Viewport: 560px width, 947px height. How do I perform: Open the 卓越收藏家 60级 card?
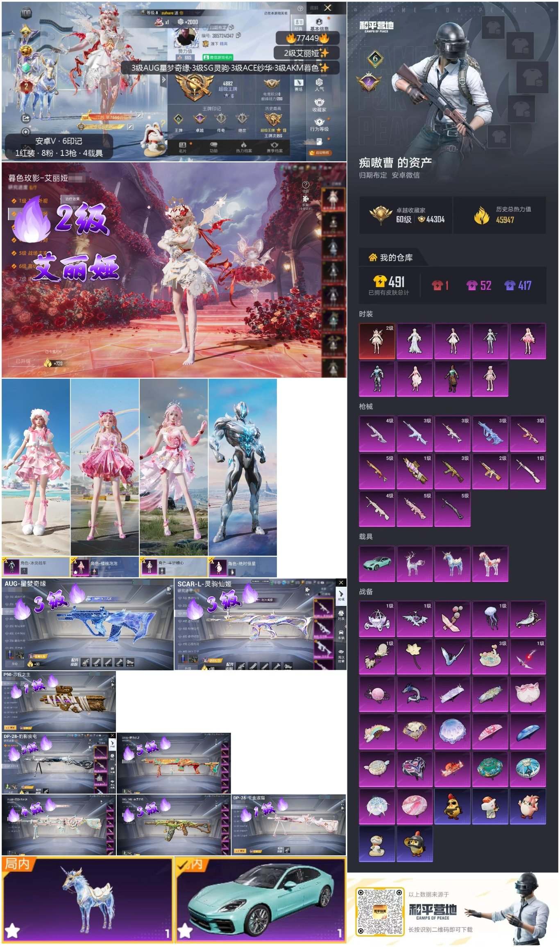coord(406,215)
